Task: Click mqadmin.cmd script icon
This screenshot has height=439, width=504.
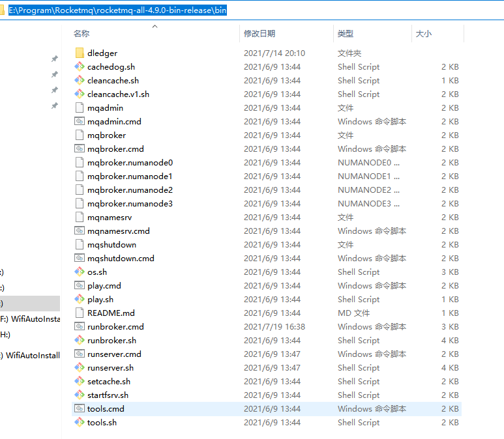Action: click(80, 121)
